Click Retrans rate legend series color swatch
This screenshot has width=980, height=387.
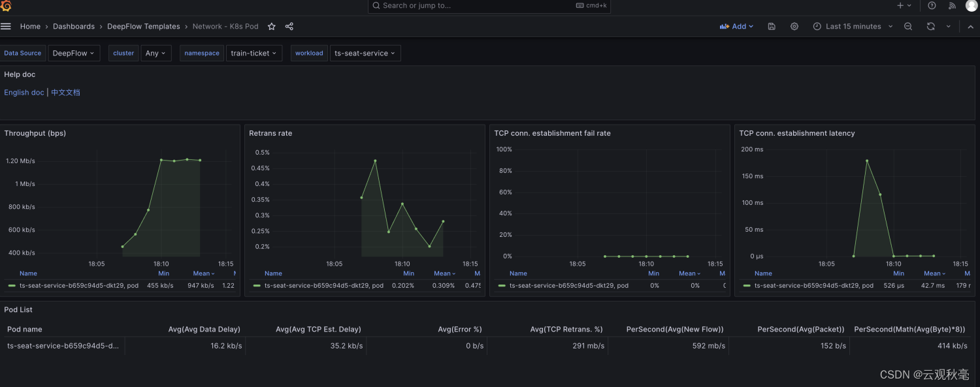257,286
